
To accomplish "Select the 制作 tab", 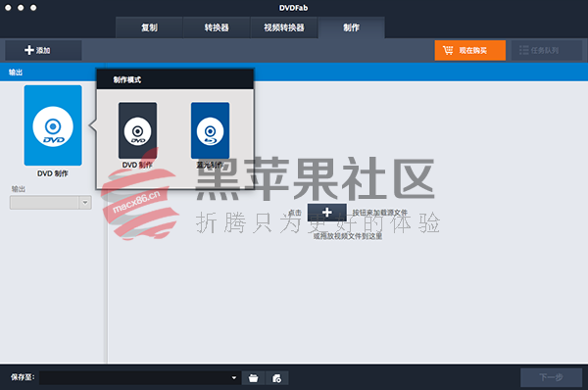I will coord(352,27).
